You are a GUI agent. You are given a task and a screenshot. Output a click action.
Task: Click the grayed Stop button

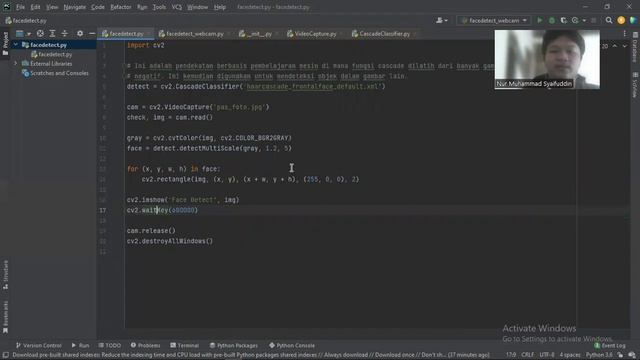point(593,20)
